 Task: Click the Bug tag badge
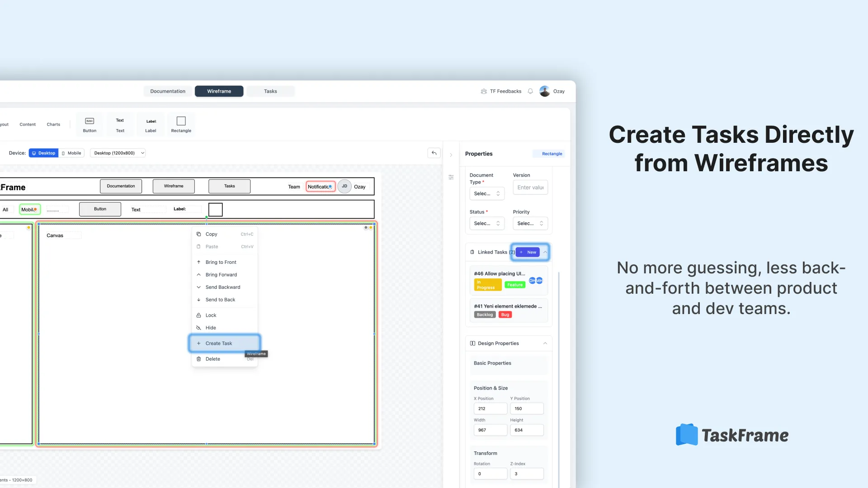click(505, 315)
